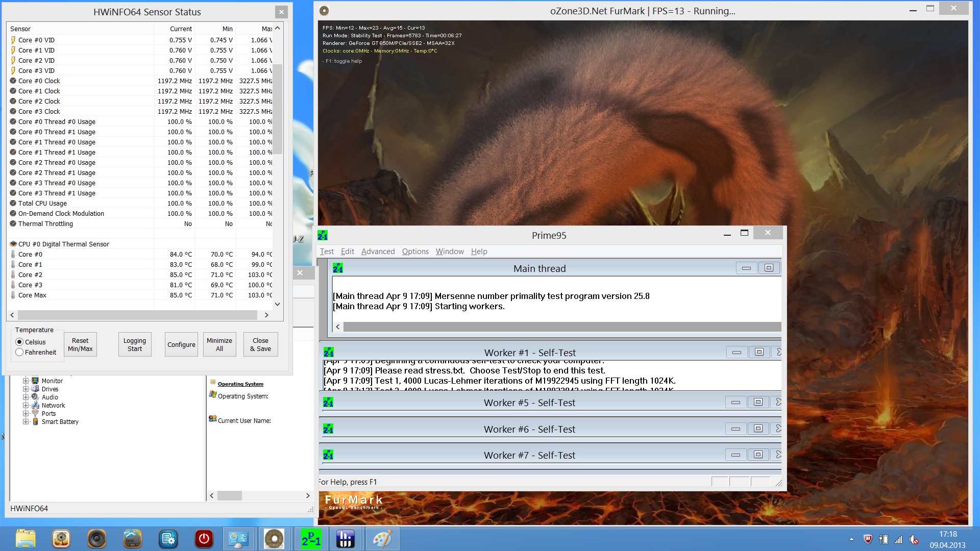Open the network signal tray icon

898,539
